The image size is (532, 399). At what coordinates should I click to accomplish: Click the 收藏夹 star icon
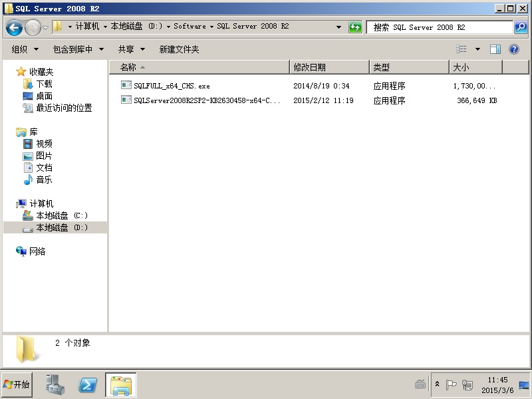coord(21,72)
